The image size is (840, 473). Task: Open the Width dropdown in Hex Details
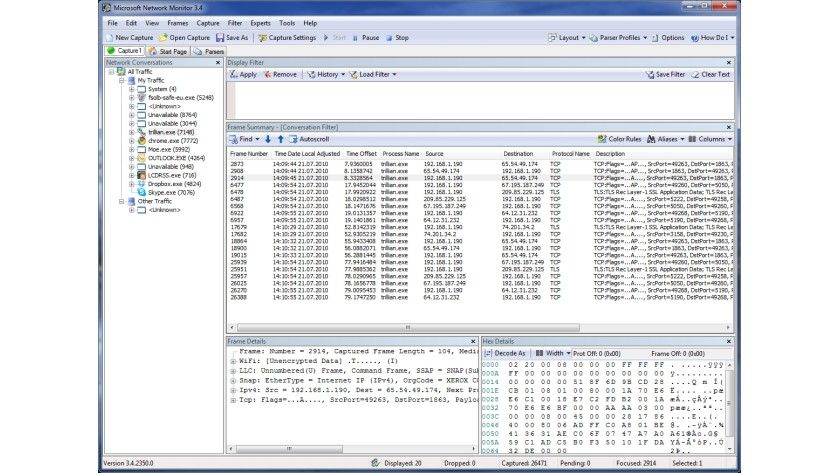[x=553, y=354]
